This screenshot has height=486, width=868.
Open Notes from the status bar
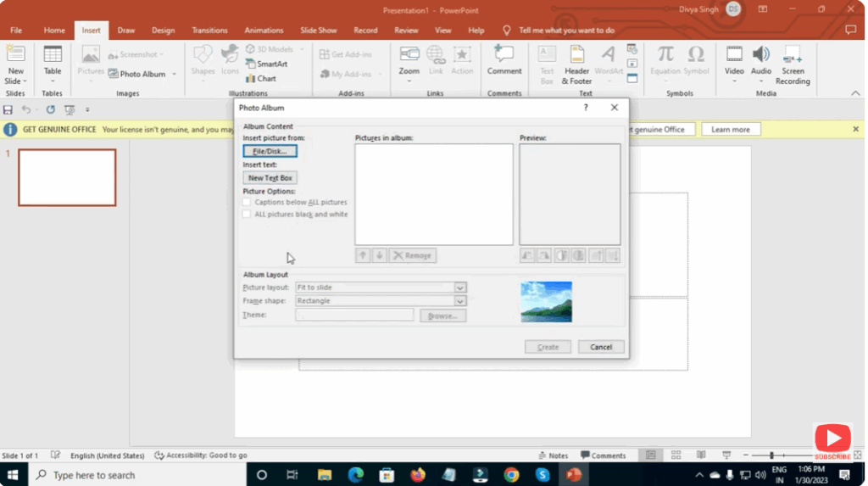click(553, 455)
